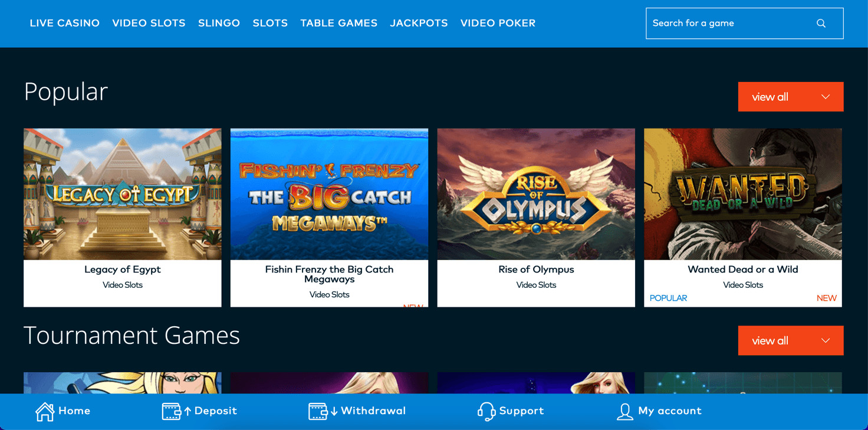868x430 pixels.
Task: Click the Withdrawal wallet icon
Action: [x=318, y=411]
